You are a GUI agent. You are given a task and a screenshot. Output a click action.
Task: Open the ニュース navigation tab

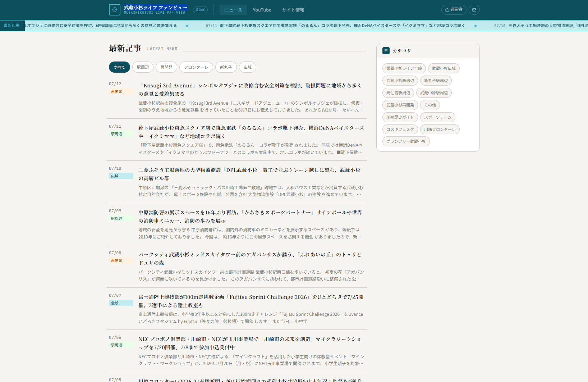click(233, 10)
